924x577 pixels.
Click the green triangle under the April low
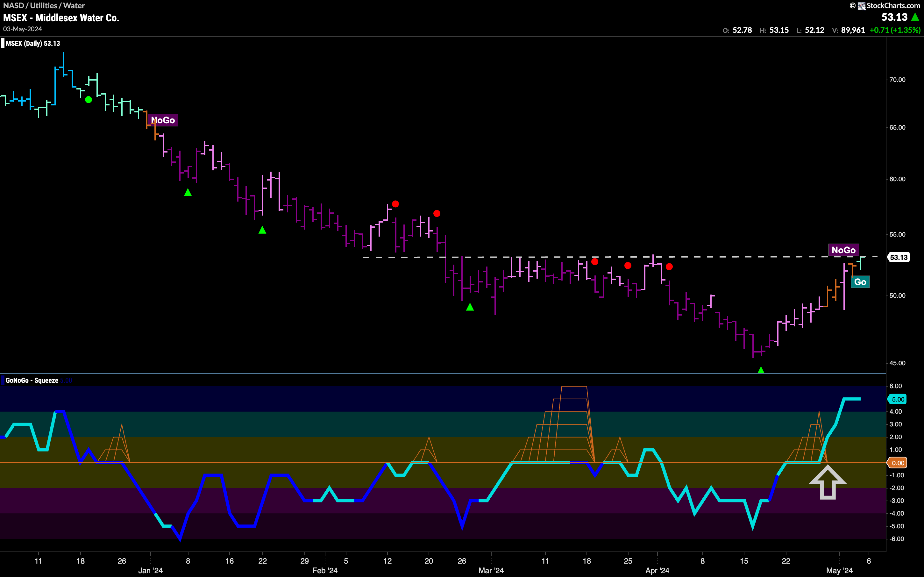[x=761, y=370]
